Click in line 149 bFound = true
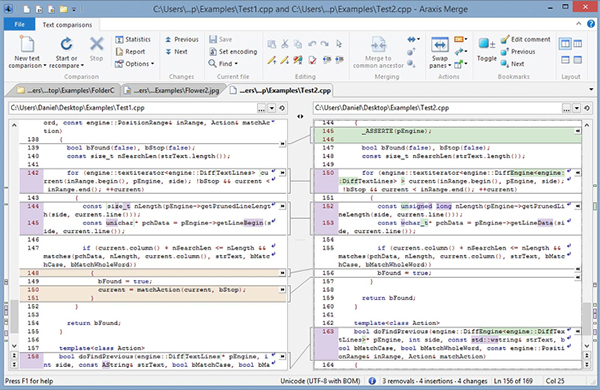Screen dimensions: 600x390 pos(125,281)
